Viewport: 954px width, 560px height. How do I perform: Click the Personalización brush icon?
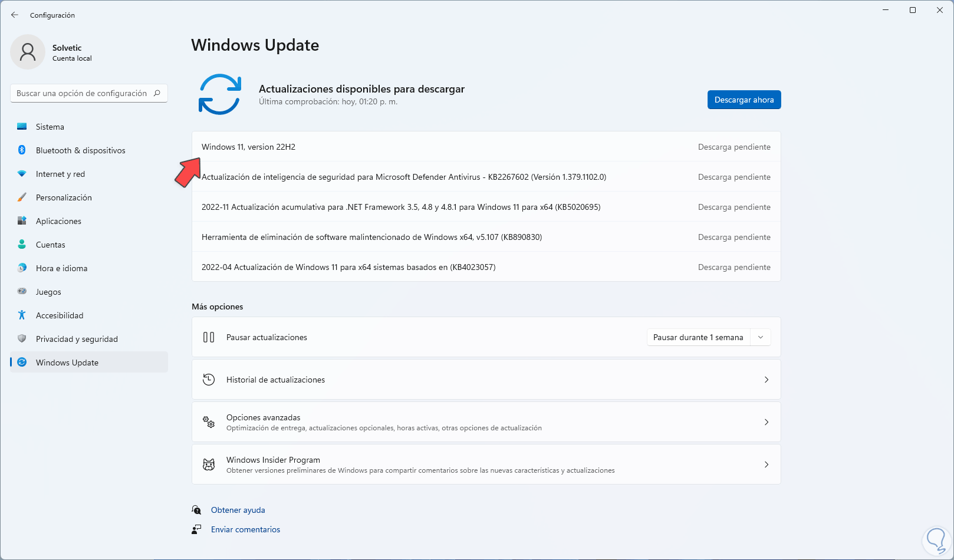(x=22, y=197)
